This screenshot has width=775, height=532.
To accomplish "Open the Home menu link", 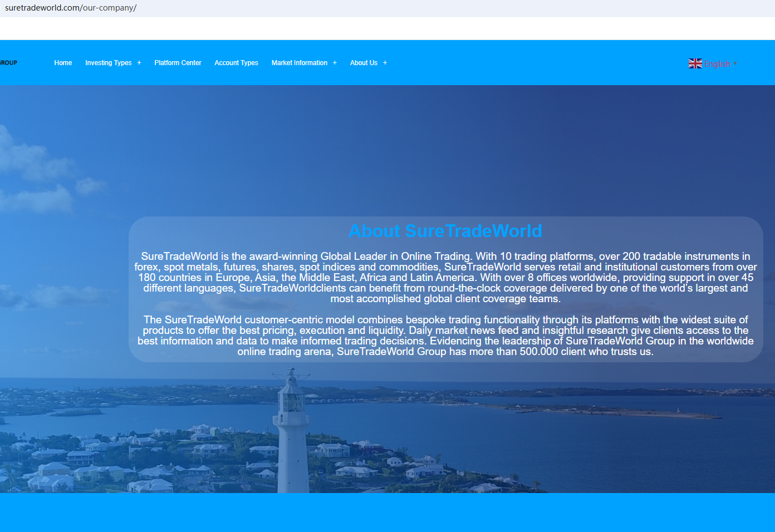I will coord(63,63).
